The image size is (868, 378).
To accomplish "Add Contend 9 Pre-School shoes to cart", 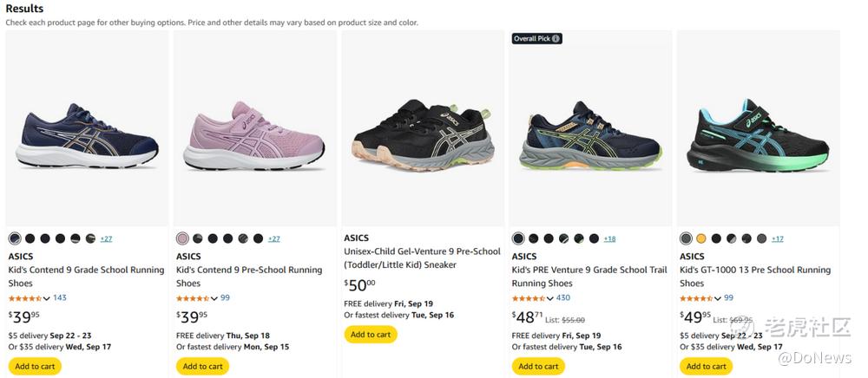I will pyautogui.click(x=202, y=366).
